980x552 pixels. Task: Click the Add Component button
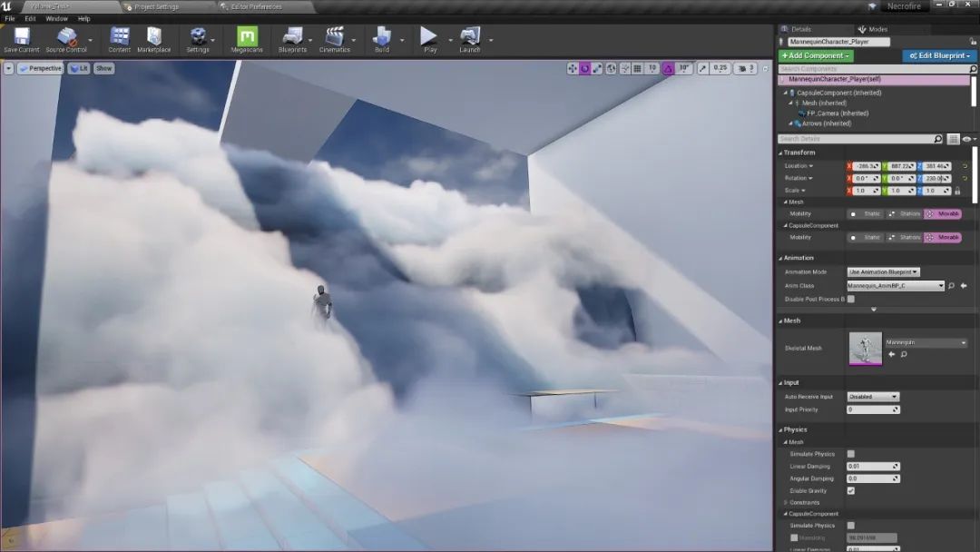[x=817, y=55]
